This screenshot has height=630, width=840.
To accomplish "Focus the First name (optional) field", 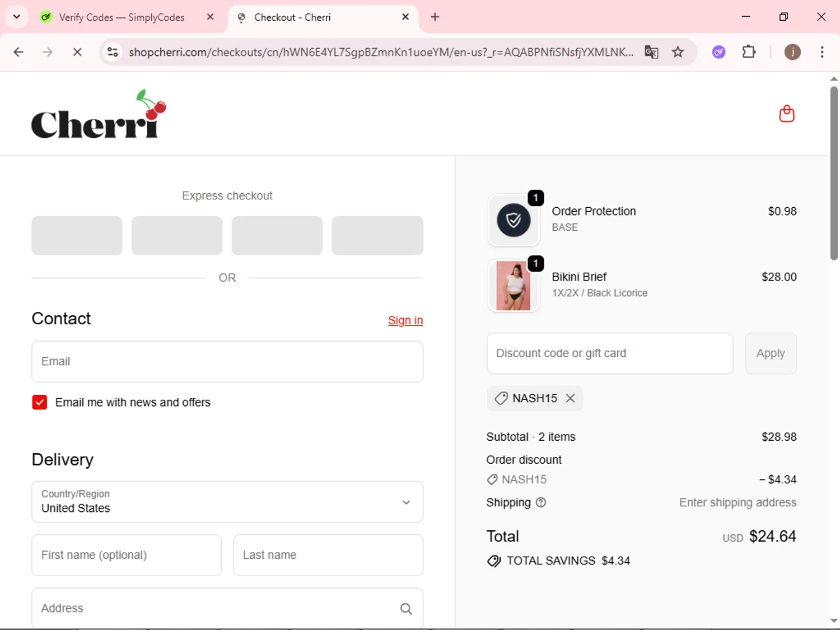I will (x=127, y=555).
